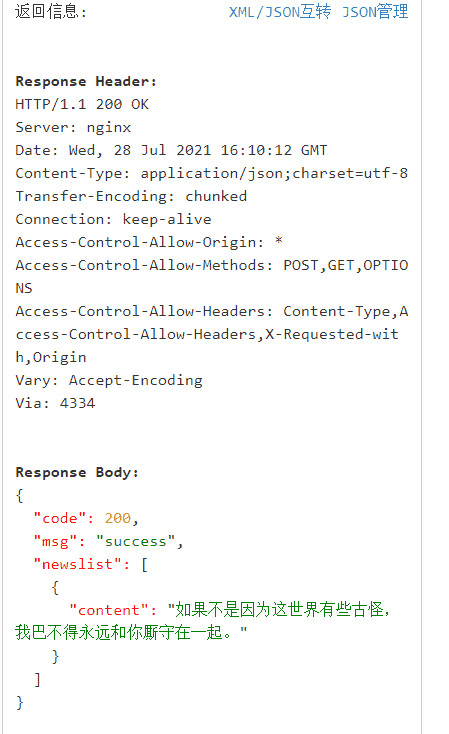This screenshot has height=734, width=449.
Task: Click the Via: 4334 line
Action: [x=55, y=403]
